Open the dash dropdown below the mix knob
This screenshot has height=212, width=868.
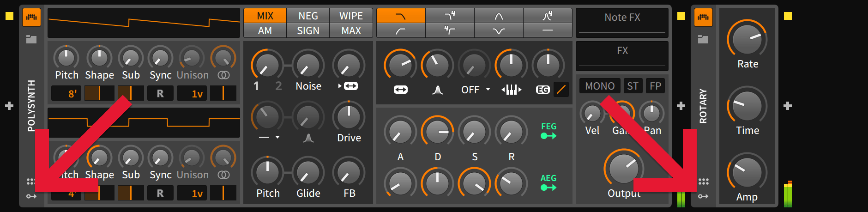coord(269,137)
